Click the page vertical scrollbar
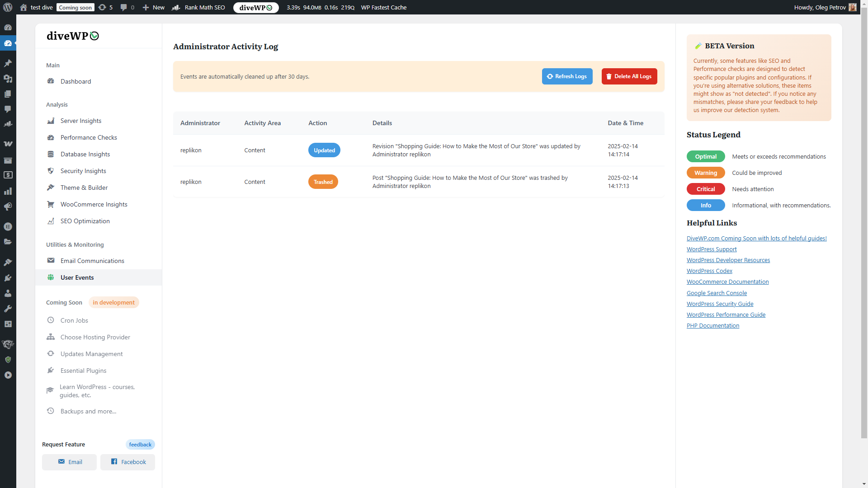 tap(864, 226)
